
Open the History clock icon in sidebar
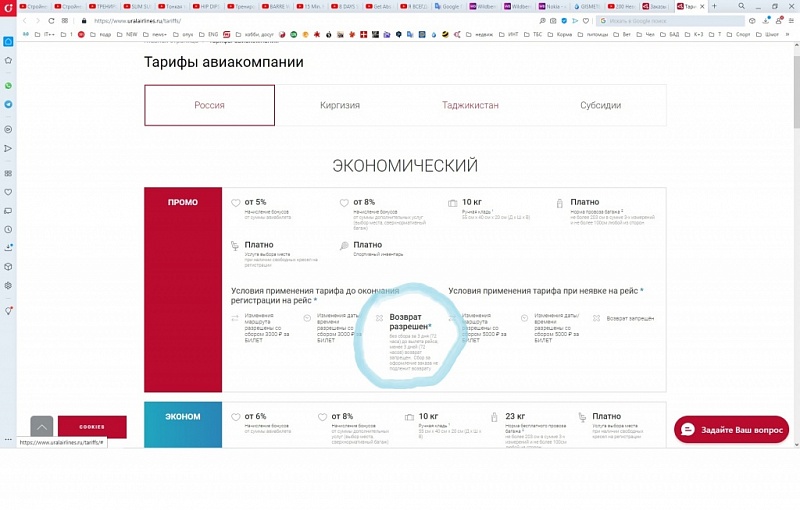click(x=8, y=230)
